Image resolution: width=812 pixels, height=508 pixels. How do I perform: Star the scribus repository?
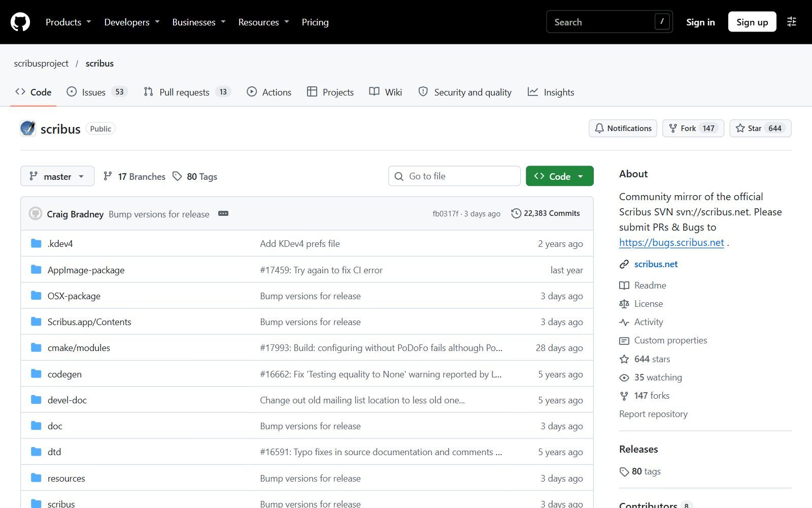[x=760, y=129]
